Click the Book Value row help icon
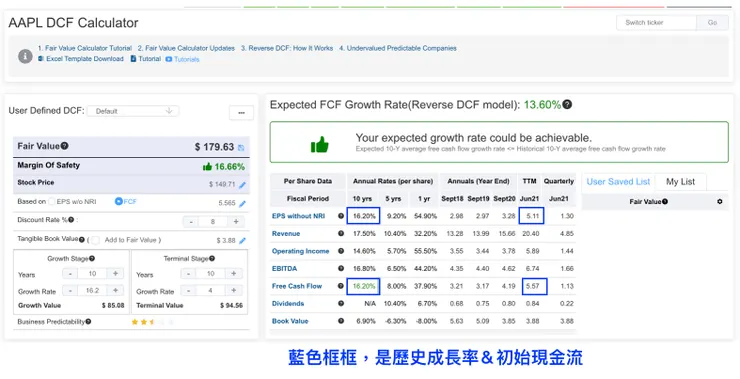Viewport: 740px width, 379px height. 341,321
